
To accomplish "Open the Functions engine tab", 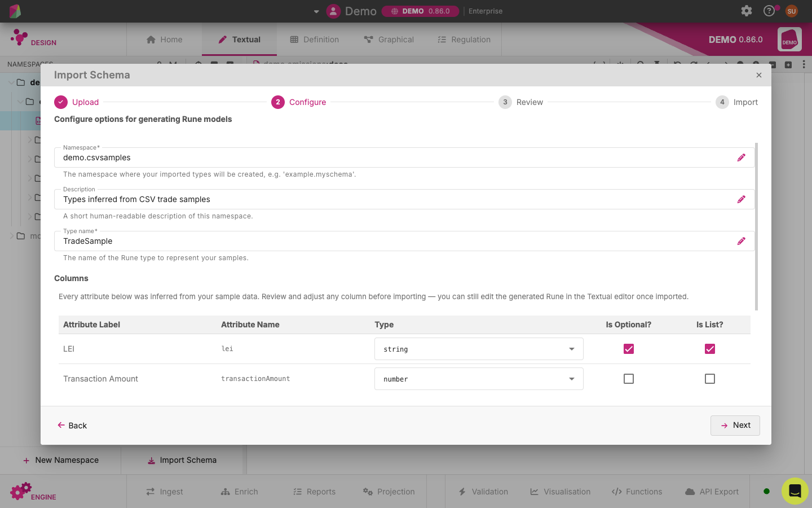I will pos(637,492).
